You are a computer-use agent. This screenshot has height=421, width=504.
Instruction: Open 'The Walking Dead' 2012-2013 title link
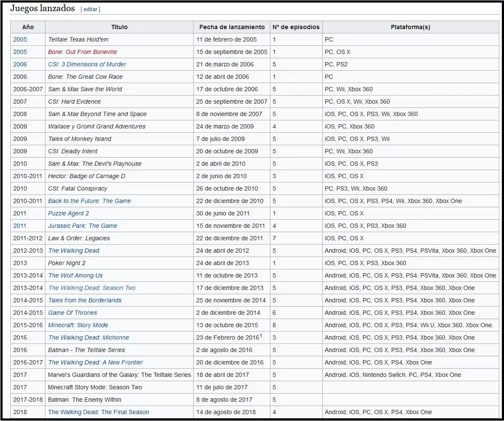click(74, 251)
